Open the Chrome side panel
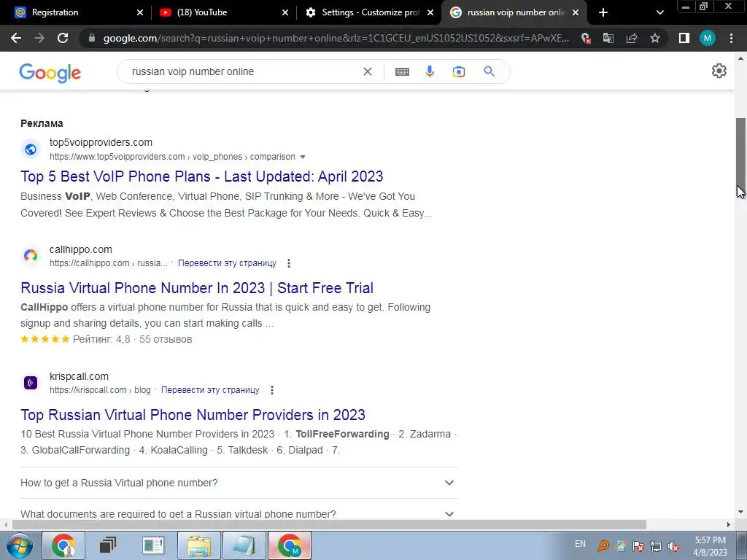The height and width of the screenshot is (560, 747). [684, 38]
